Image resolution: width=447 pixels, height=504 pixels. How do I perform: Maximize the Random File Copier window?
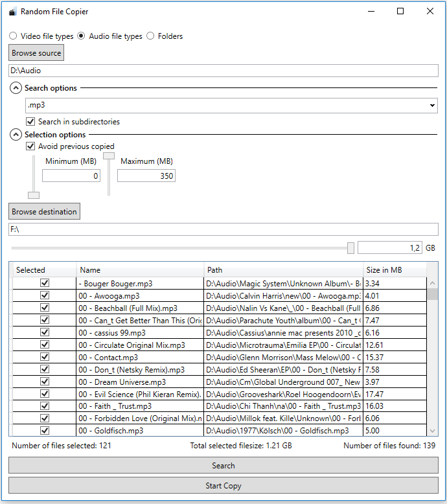pyautogui.click(x=400, y=11)
